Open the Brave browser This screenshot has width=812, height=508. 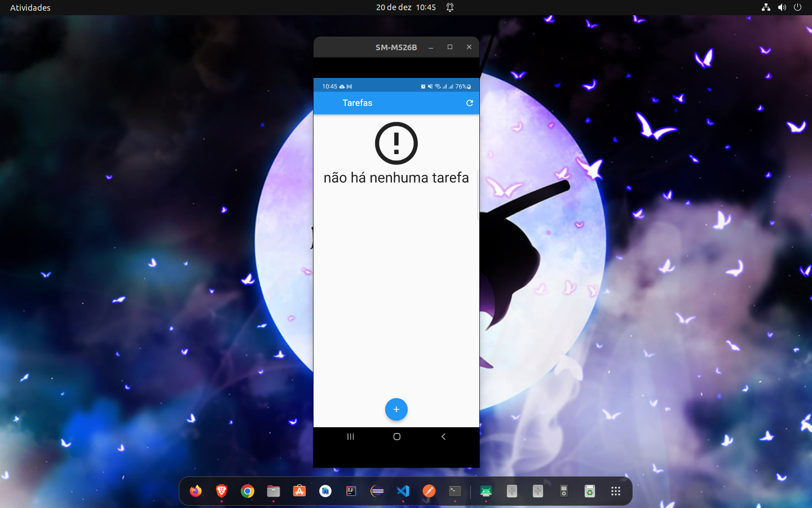click(221, 491)
